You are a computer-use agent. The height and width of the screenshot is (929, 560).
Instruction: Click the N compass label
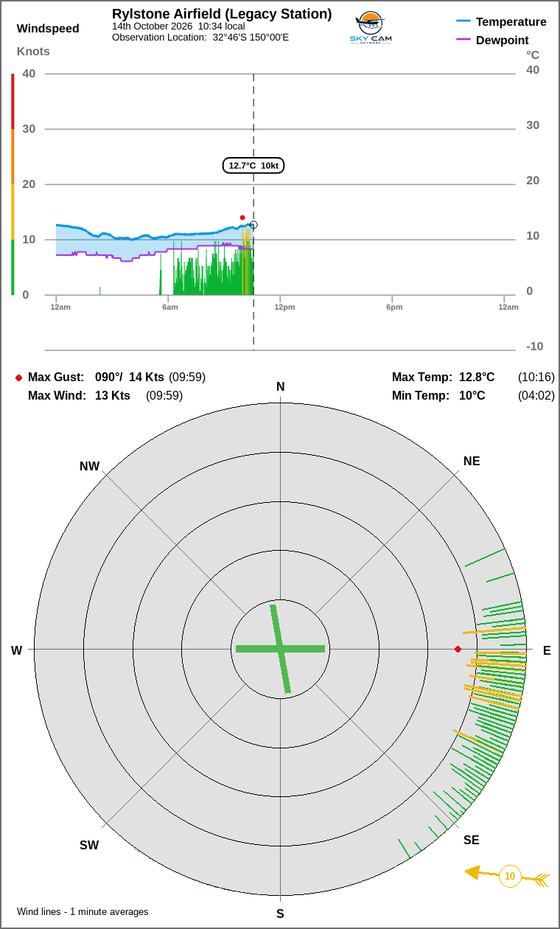280,387
